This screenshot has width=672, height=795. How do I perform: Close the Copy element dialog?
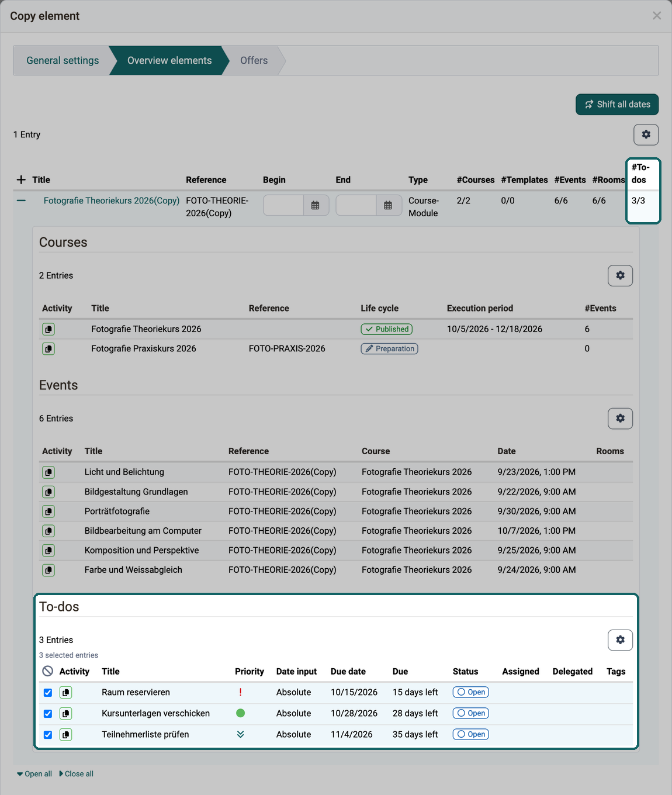(x=657, y=16)
